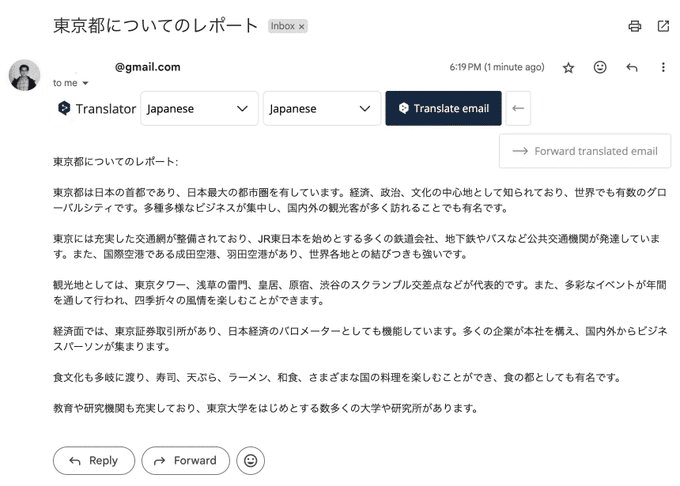Viewport: 680px width, 486px height.
Task: Open the email in a new window
Action: coord(662,26)
